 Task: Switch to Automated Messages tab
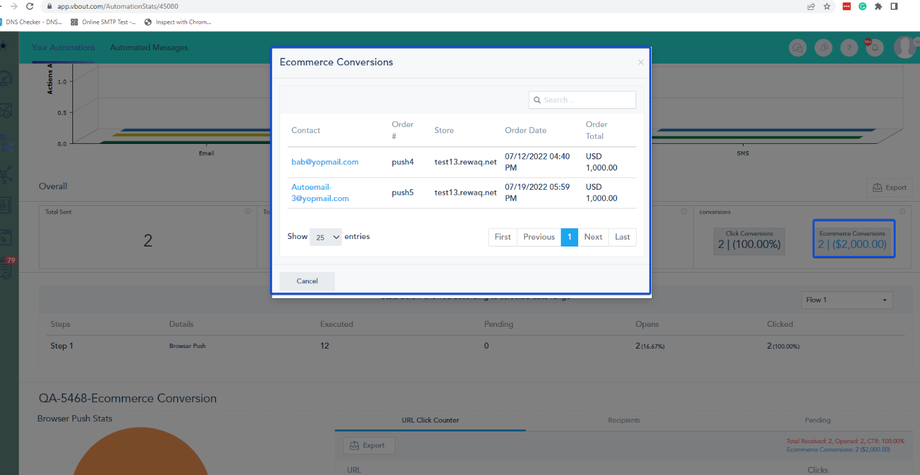click(x=149, y=48)
